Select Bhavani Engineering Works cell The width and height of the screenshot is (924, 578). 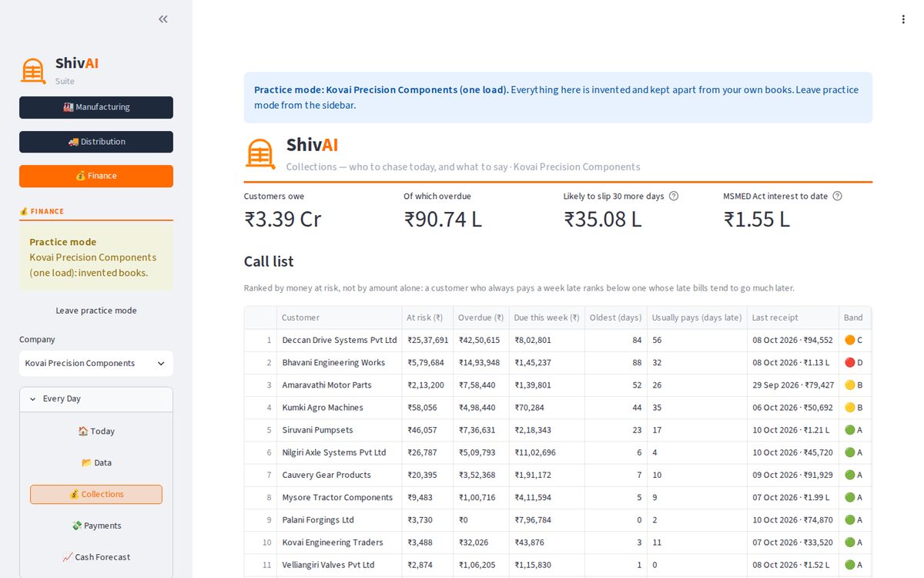click(340, 362)
